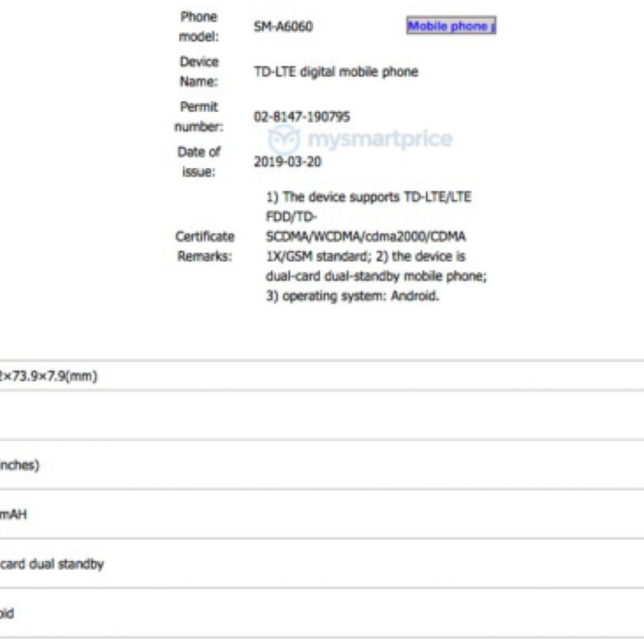This screenshot has height=644, width=644.
Task: Click the "Phone model:" label
Action: (x=198, y=27)
